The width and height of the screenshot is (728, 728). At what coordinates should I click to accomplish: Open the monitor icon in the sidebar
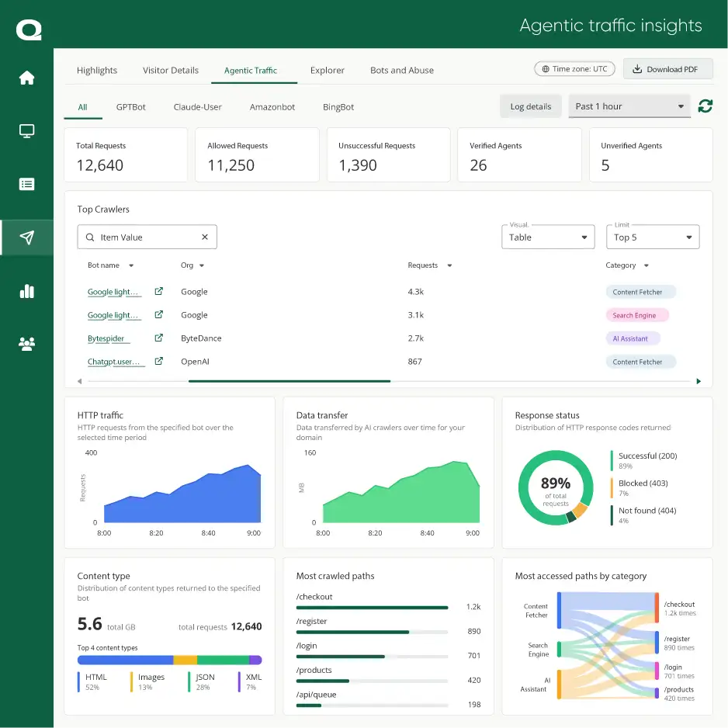[x=26, y=131]
